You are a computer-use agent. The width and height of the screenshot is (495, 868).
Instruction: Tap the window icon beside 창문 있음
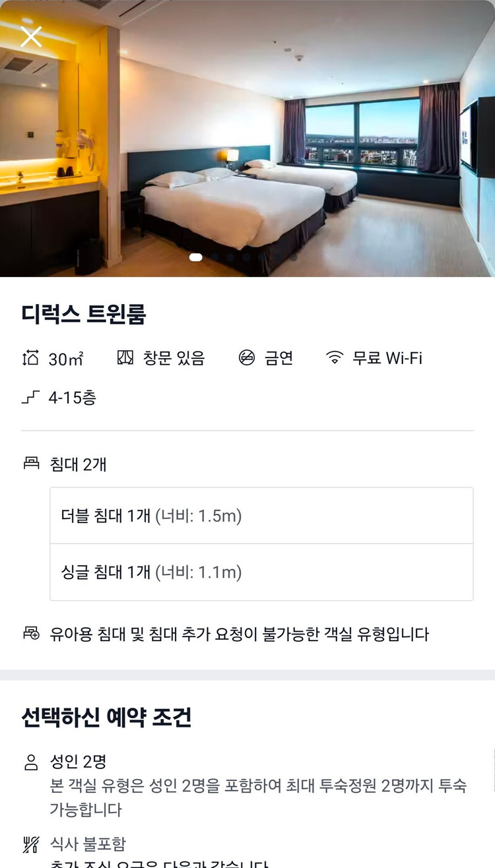[125, 358]
